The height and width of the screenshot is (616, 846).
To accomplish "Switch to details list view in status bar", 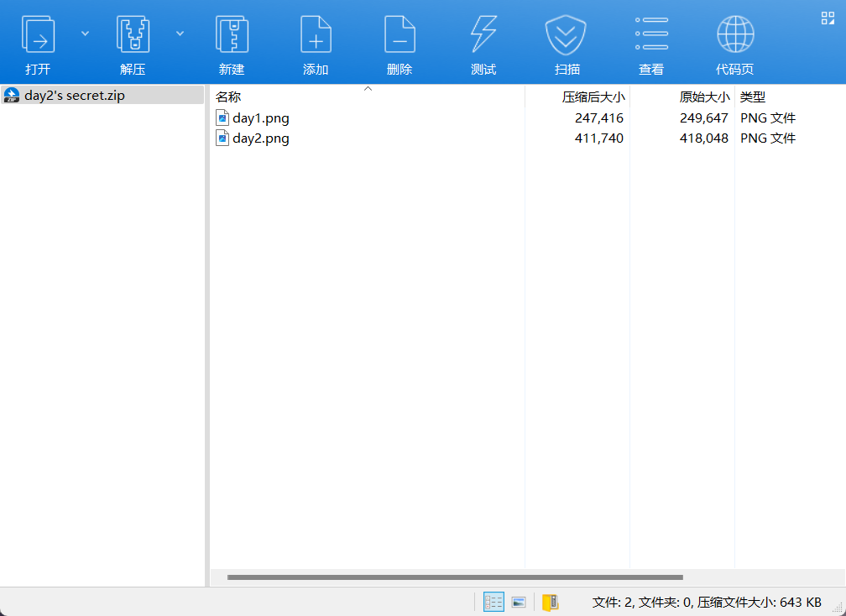I will click(x=493, y=602).
